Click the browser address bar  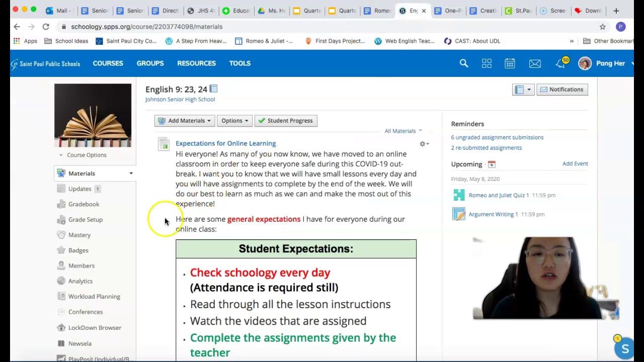[322, 27]
